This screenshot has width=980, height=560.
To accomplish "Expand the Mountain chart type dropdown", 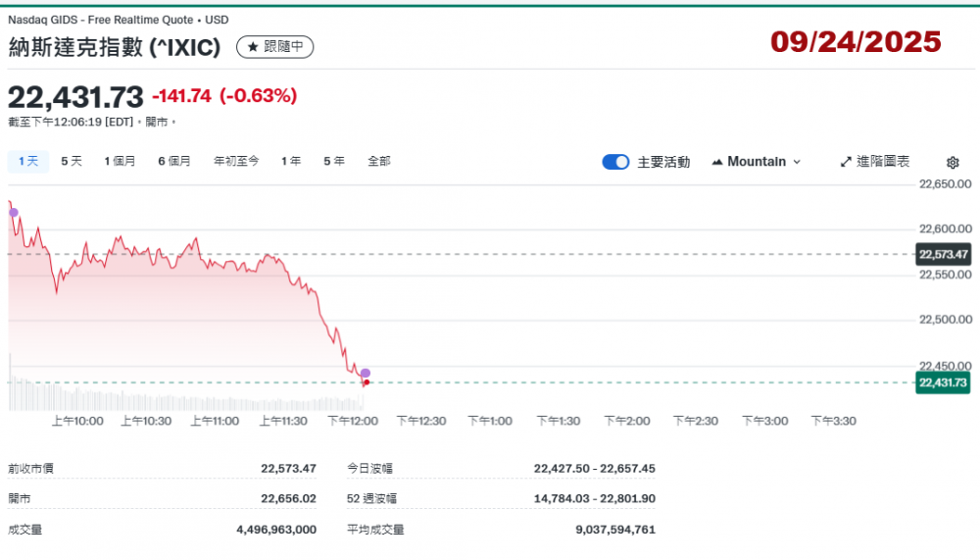I will click(757, 162).
